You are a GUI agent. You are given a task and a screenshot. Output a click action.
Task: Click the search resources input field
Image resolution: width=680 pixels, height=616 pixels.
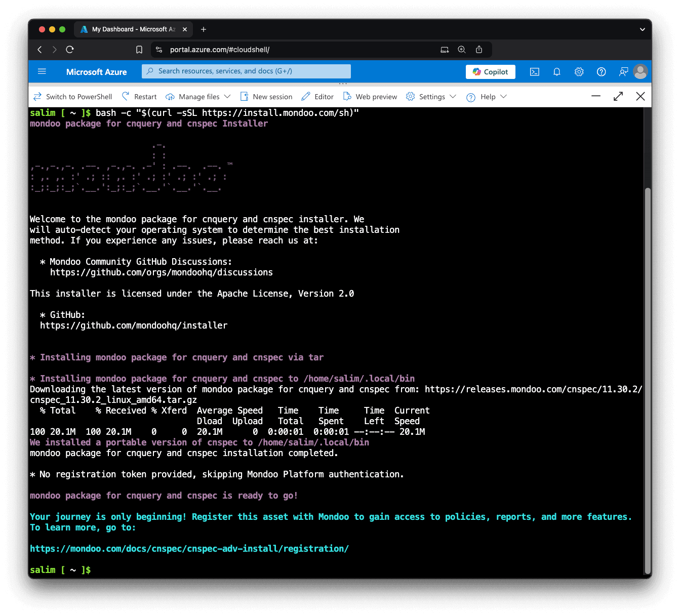tap(246, 71)
